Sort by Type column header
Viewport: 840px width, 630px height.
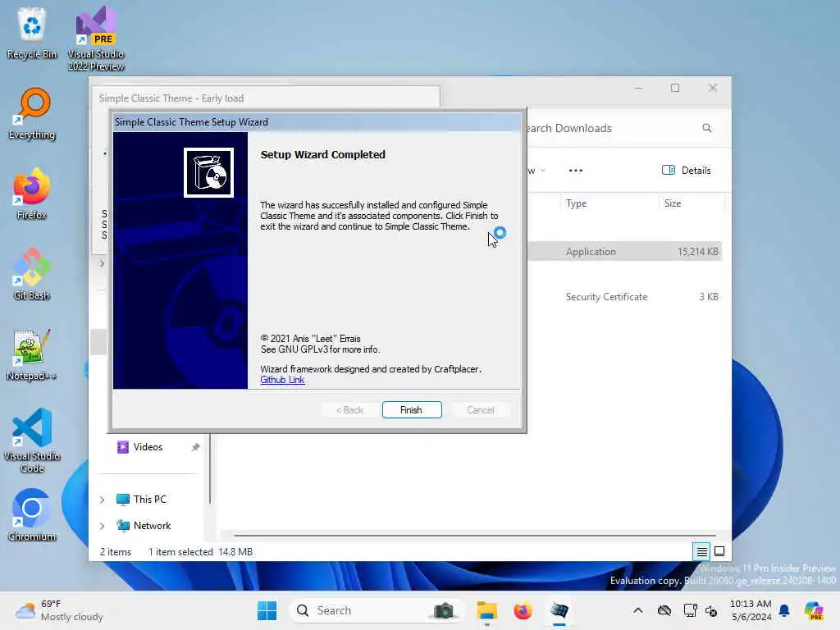click(577, 203)
